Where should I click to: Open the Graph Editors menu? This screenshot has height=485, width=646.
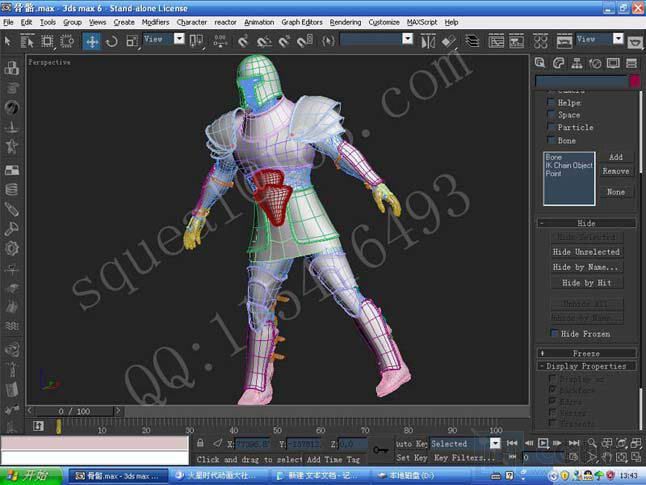(302, 22)
